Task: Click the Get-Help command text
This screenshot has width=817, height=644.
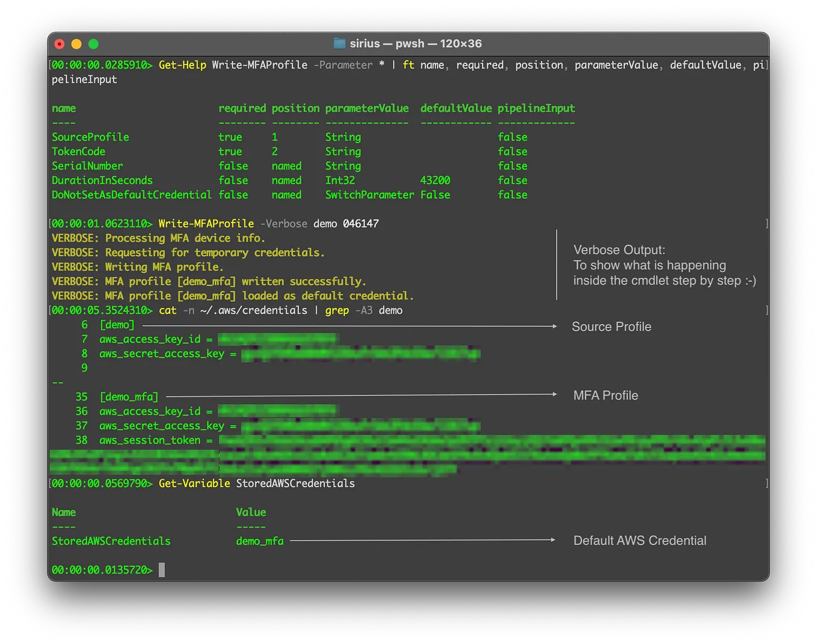Action: point(182,65)
